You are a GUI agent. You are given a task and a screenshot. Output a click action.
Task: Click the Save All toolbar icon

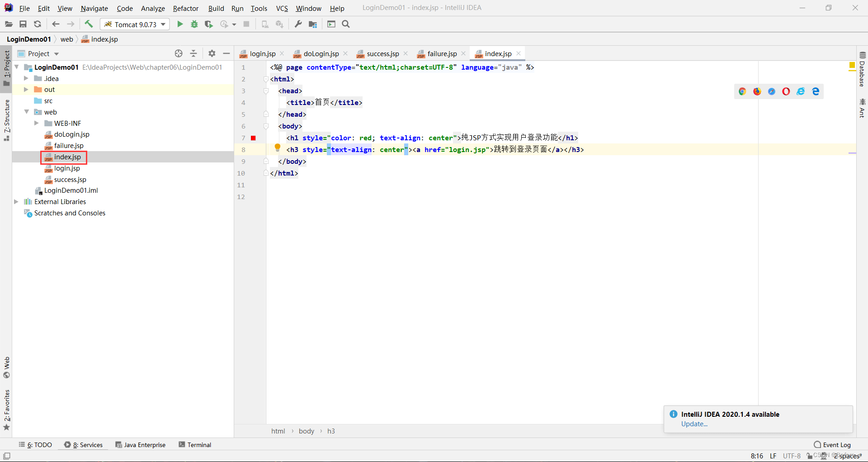23,24
